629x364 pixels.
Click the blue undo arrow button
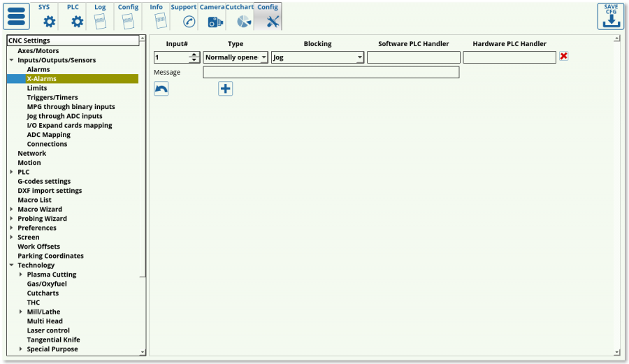[x=161, y=89]
